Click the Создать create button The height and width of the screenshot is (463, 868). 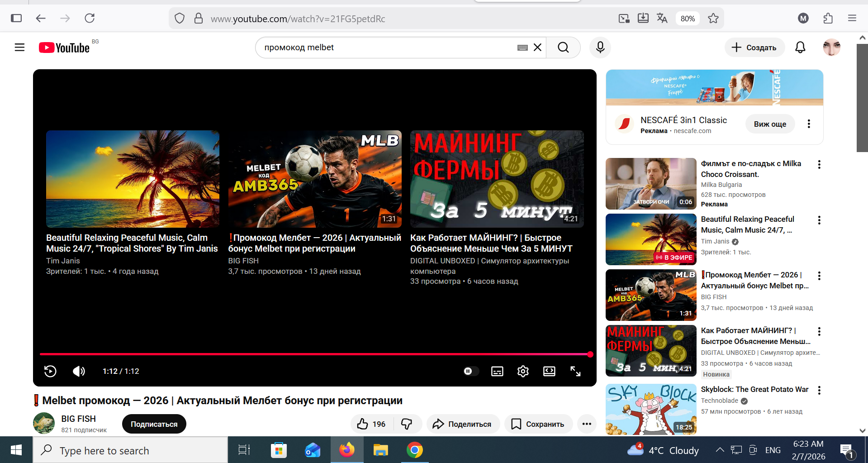click(754, 48)
